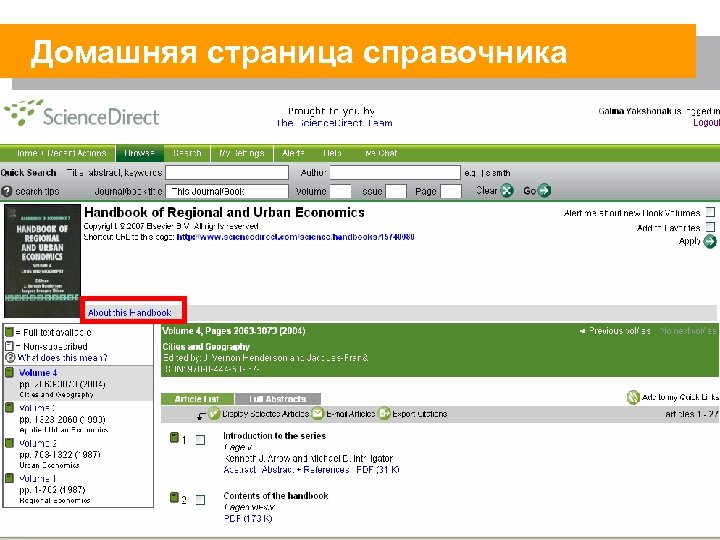Viewport: 720px width, 540px height.
Task: Open the Volume 1 link in sidebar
Action: 37,478
